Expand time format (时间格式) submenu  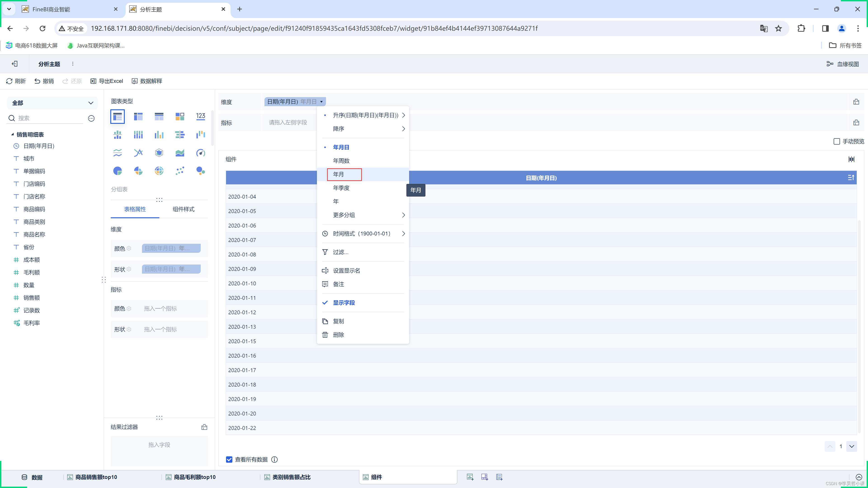(363, 233)
